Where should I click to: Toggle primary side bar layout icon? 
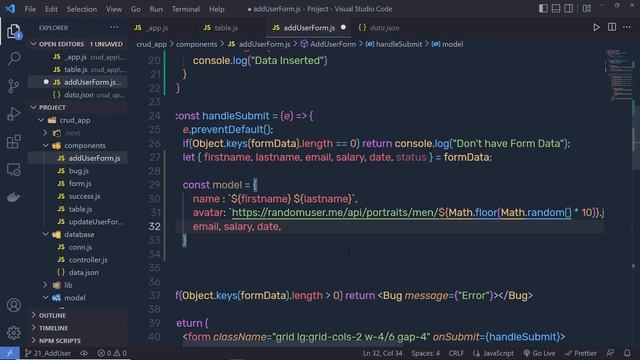coord(543,9)
